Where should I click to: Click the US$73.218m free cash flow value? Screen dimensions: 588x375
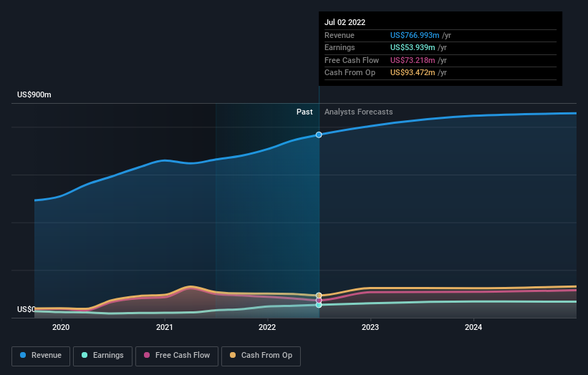coord(413,60)
